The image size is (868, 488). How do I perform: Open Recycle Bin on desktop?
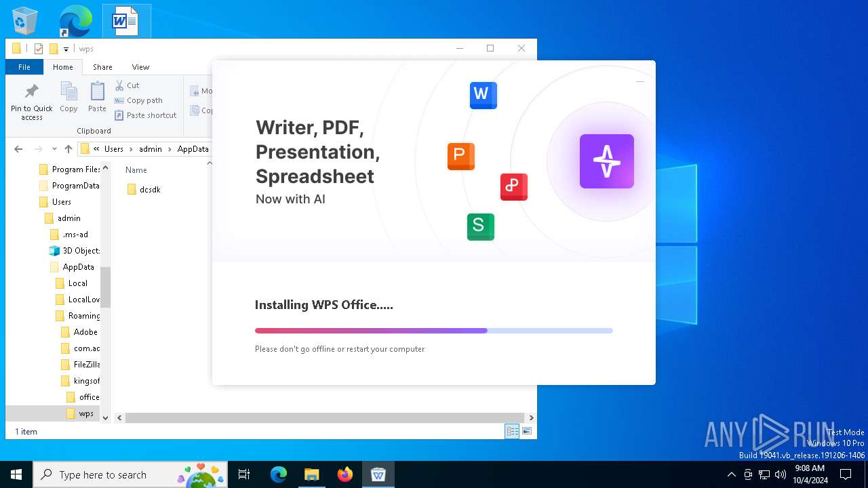pyautogui.click(x=25, y=21)
